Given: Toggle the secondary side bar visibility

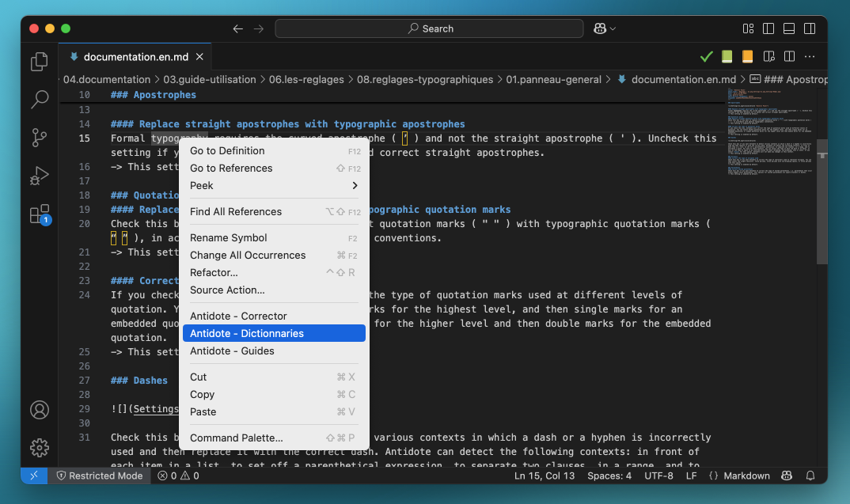Looking at the screenshot, I should (810, 28).
